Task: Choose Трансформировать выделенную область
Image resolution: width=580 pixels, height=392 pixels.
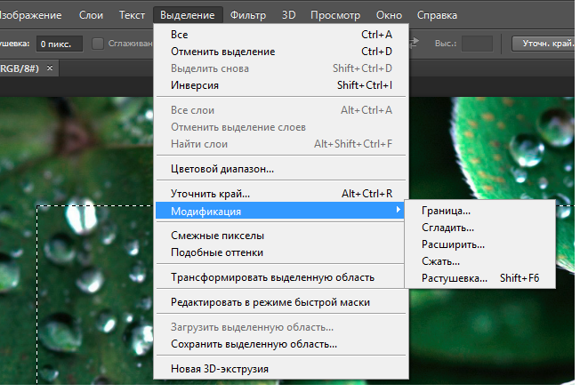Action: [281, 277]
